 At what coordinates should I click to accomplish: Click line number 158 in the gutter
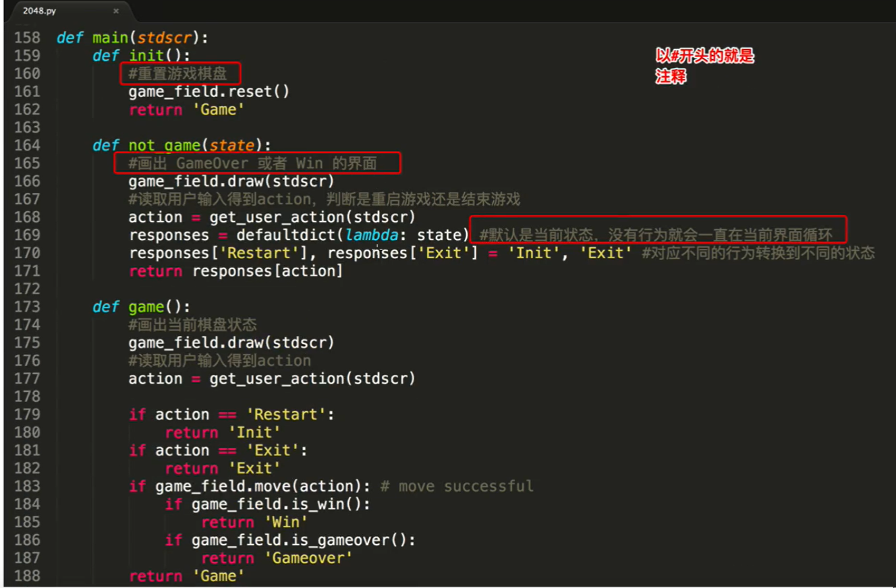27,38
